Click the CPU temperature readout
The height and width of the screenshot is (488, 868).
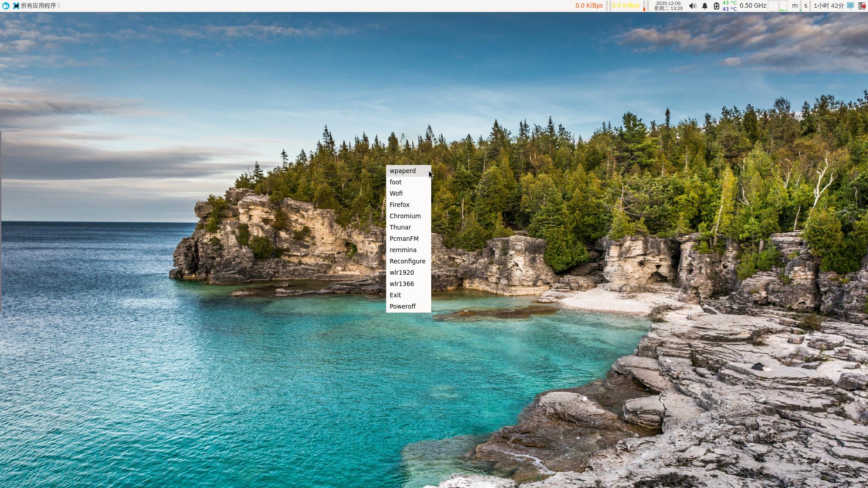[x=729, y=6]
